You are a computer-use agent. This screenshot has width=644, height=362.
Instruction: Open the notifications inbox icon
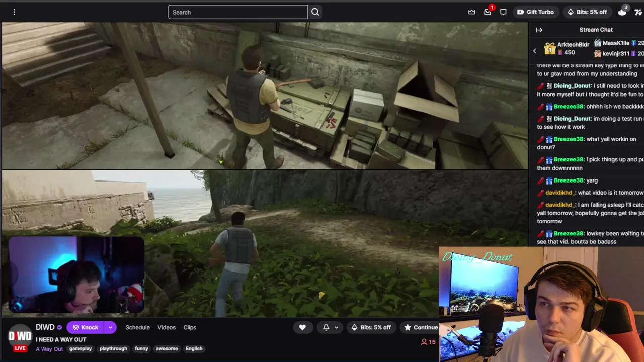pyautogui.click(x=488, y=12)
